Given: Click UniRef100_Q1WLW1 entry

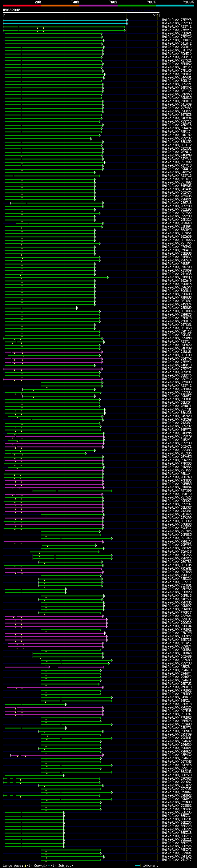Looking at the screenshot, I should coord(177,352).
